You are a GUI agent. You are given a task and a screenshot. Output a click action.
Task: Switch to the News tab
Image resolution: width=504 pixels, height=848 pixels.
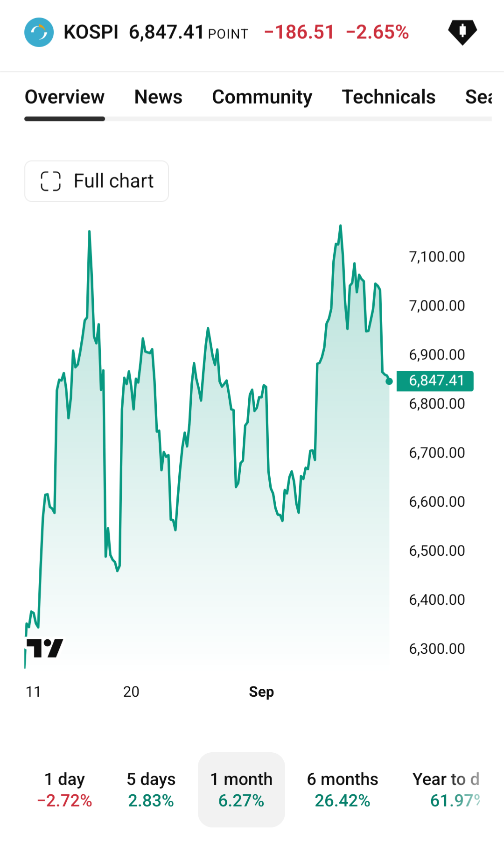point(158,97)
